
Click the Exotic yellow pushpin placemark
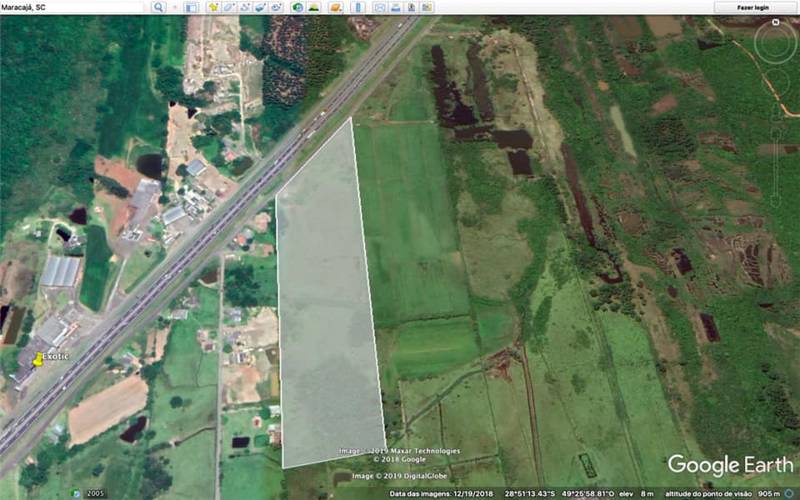(x=38, y=359)
